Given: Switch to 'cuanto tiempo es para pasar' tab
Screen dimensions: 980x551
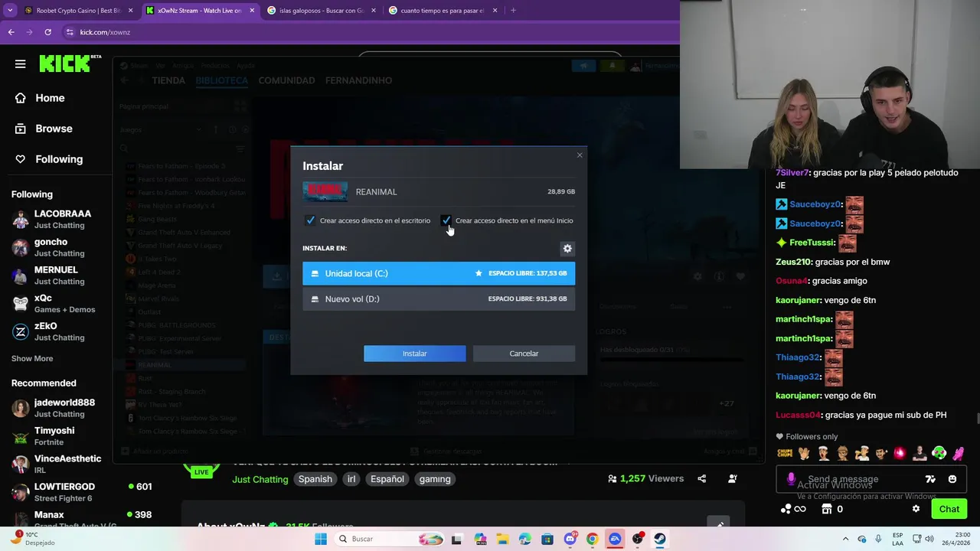Looking at the screenshot, I should 442,11.
